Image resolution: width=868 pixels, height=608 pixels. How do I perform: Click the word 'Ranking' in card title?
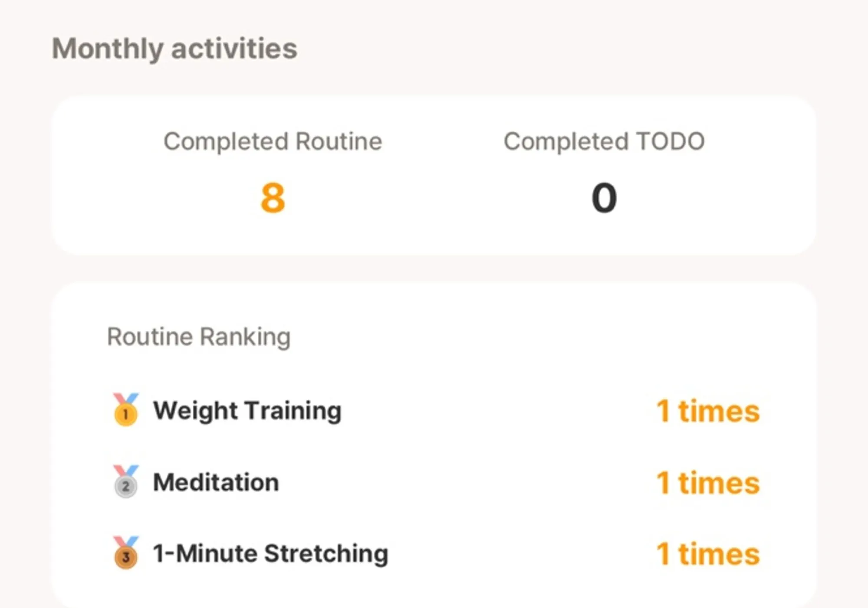point(245,337)
